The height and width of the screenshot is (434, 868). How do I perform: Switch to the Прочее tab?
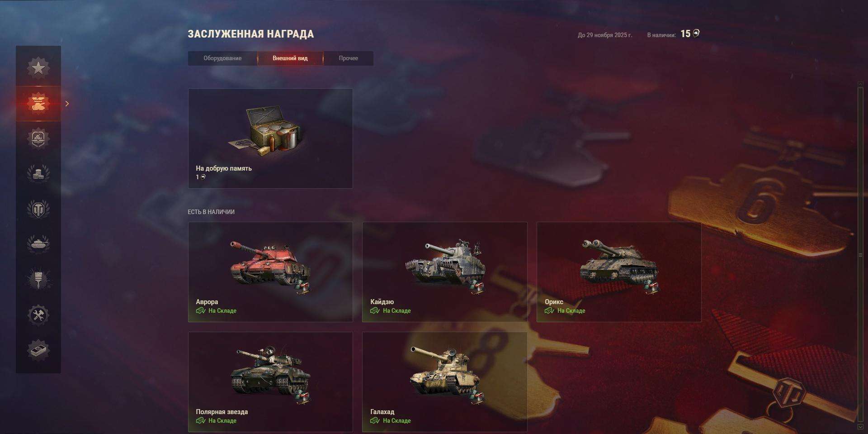tap(349, 58)
